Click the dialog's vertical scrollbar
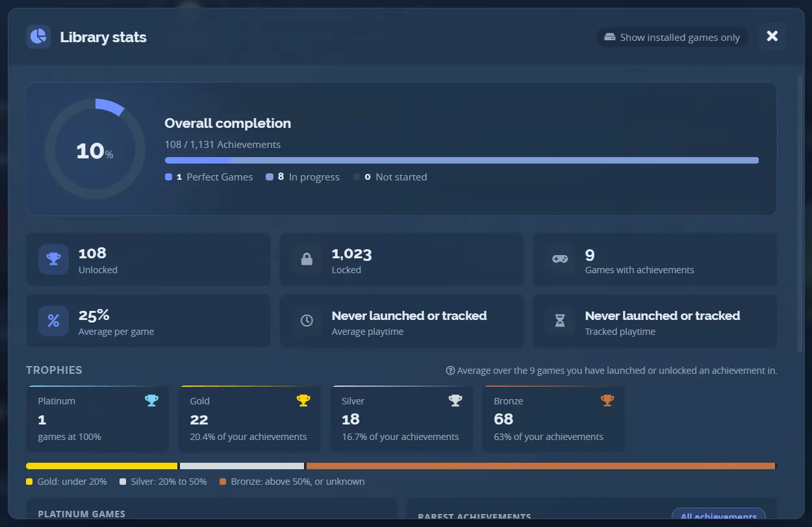The width and height of the screenshot is (812, 527). 800,214
